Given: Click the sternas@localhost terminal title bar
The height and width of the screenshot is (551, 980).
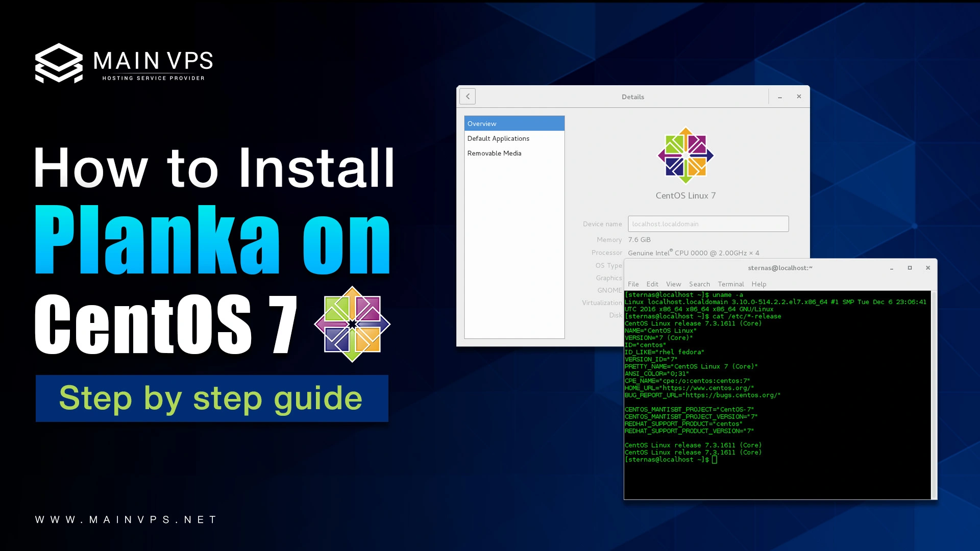Looking at the screenshot, I should [x=780, y=267].
